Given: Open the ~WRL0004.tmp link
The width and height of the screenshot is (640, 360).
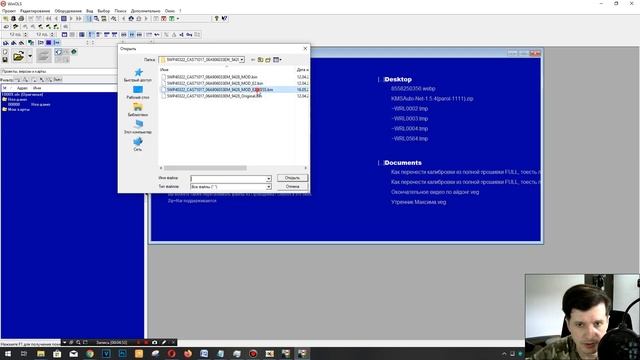Looking at the screenshot, I should (x=409, y=129).
